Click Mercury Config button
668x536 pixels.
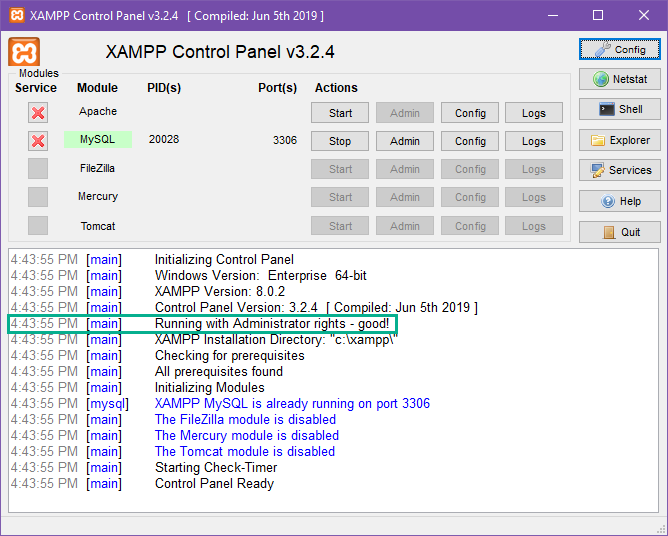[470, 197]
